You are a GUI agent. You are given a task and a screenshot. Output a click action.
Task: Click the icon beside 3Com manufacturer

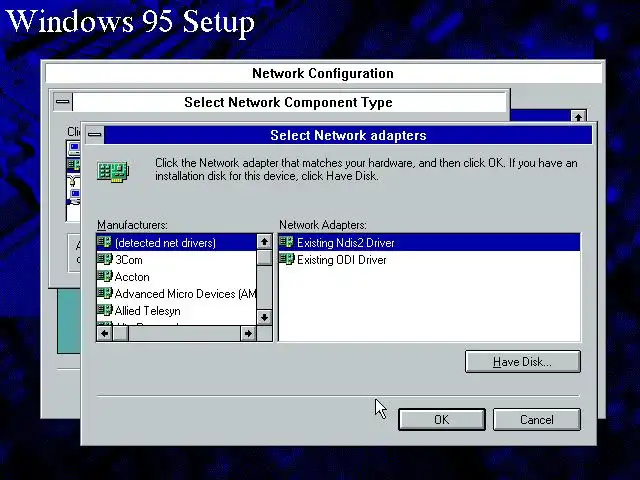(104, 259)
